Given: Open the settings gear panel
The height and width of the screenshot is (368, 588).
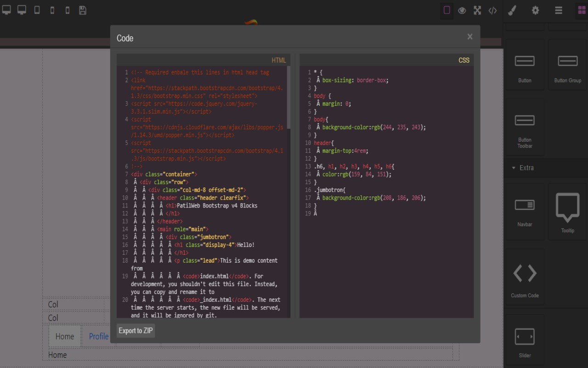Looking at the screenshot, I should pos(535,10).
